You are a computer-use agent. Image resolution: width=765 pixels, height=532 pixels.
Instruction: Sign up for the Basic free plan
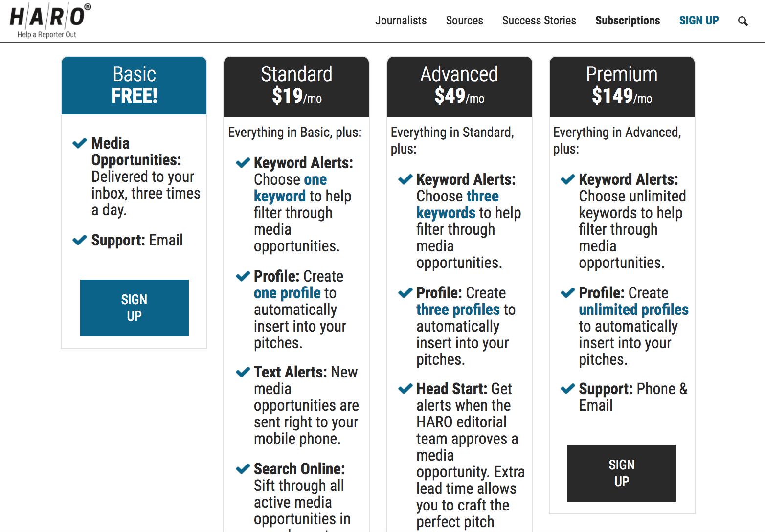(x=135, y=308)
